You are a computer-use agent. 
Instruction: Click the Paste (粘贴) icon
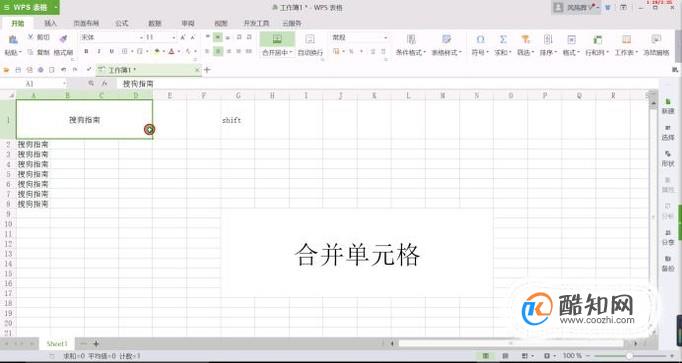(13, 40)
